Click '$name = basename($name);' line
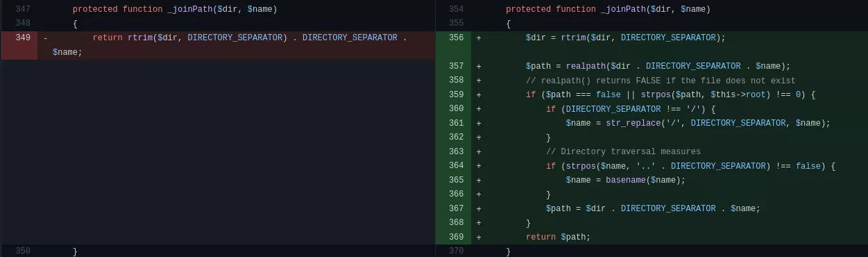Screen dimensions: 868x257 coord(626,180)
